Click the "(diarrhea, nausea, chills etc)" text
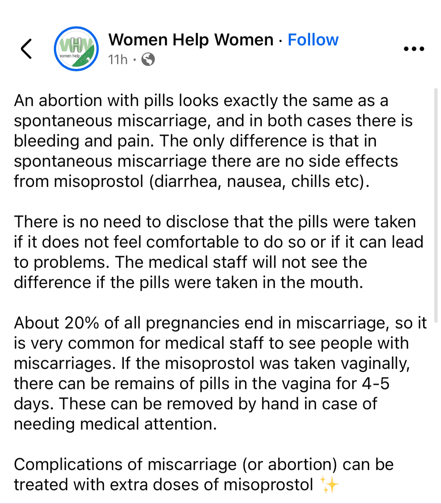441x504 pixels. 259,182
